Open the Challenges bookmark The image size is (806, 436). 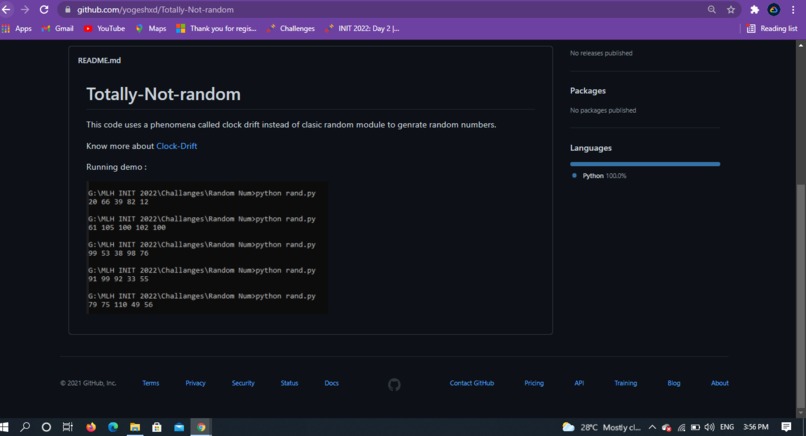tap(290, 29)
